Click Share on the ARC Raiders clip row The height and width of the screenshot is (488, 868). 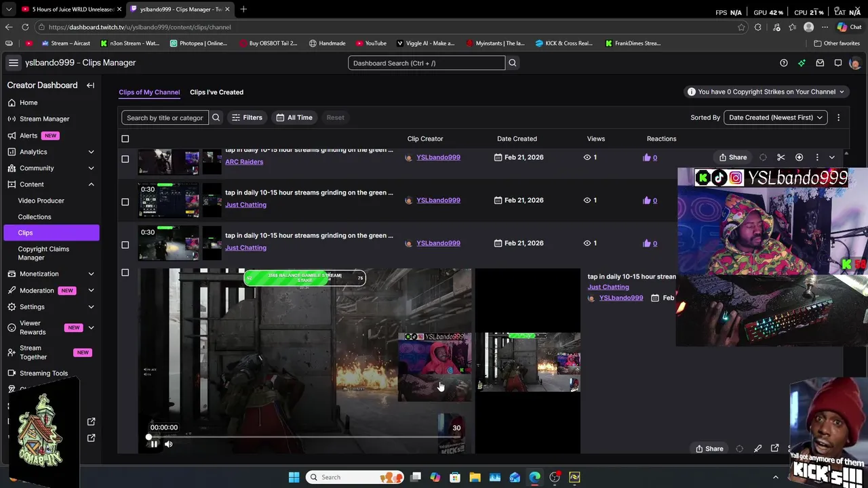tap(733, 157)
